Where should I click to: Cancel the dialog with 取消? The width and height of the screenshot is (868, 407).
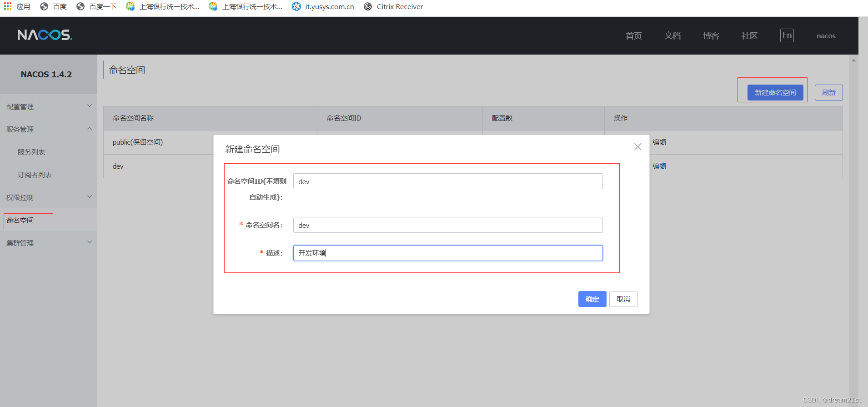623,299
